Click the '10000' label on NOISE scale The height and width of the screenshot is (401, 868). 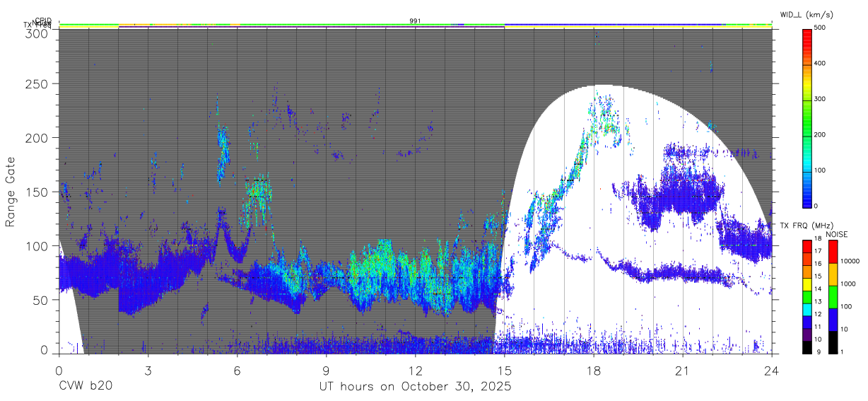[850, 262]
